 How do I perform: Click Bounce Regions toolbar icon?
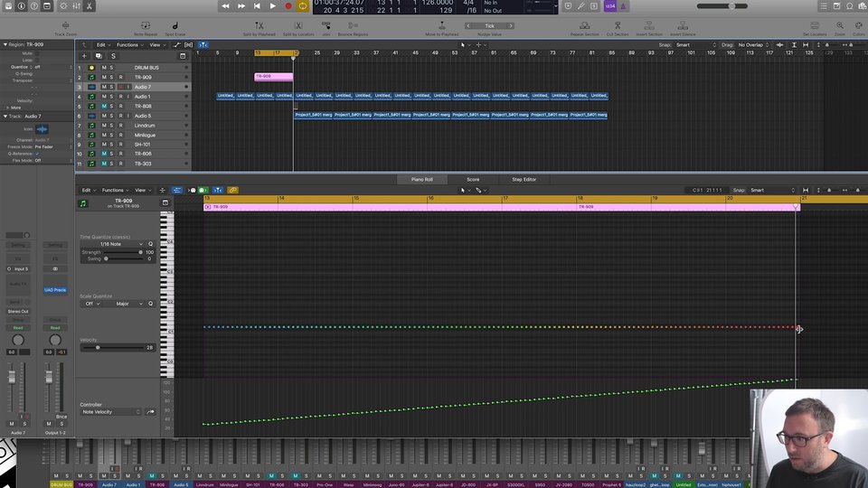pyautogui.click(x=353, y=25)
